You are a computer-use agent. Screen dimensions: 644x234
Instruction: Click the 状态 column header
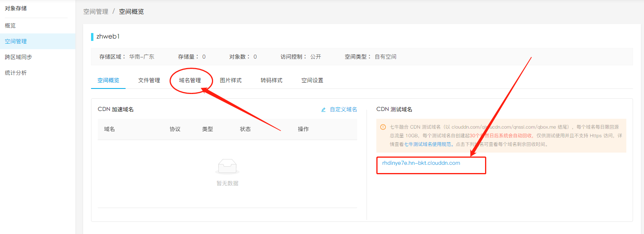[245, 129]
